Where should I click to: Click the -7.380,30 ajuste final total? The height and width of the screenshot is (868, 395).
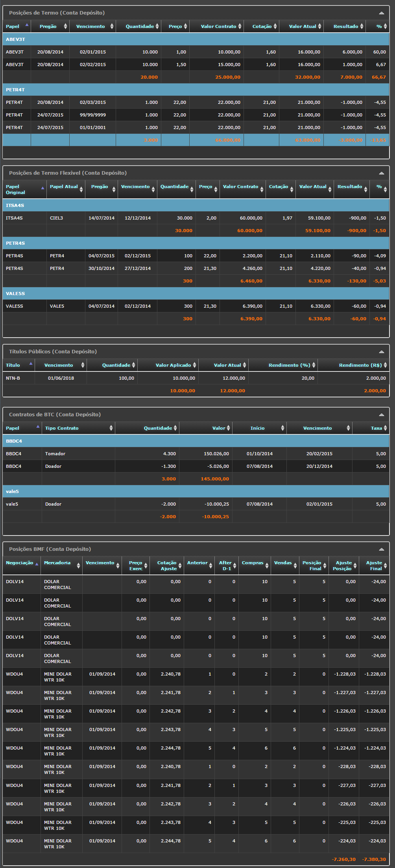click(374, 859)
